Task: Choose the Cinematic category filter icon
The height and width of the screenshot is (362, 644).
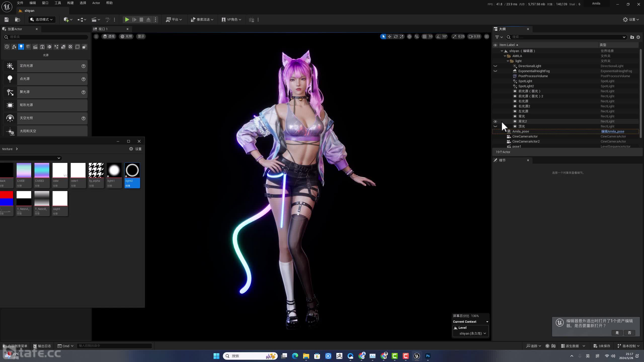Action: 35,47
